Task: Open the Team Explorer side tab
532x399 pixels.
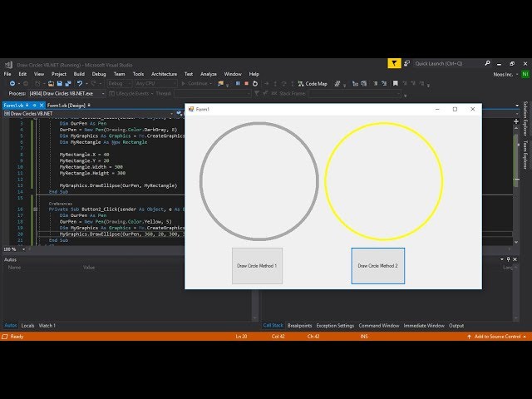Action: (525, 155)
